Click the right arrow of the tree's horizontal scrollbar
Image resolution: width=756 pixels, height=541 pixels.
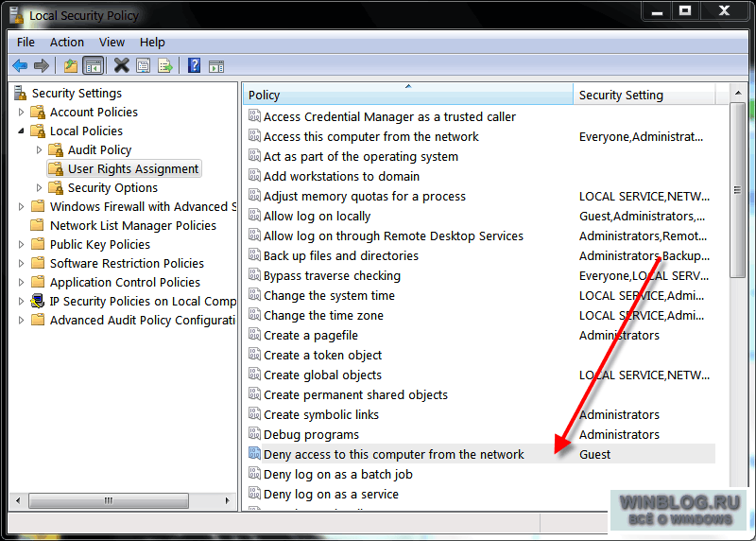click(x=228, y=500)
